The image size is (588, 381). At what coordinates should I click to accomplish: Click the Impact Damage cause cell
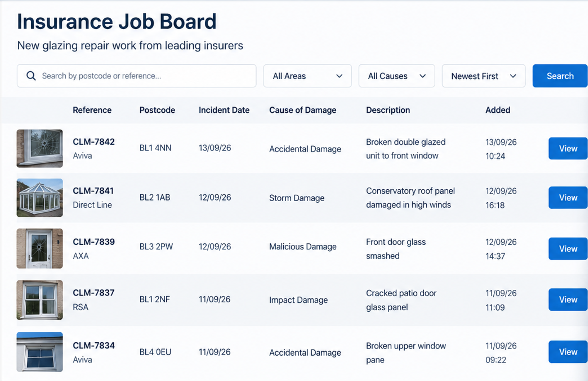point(298,300)
